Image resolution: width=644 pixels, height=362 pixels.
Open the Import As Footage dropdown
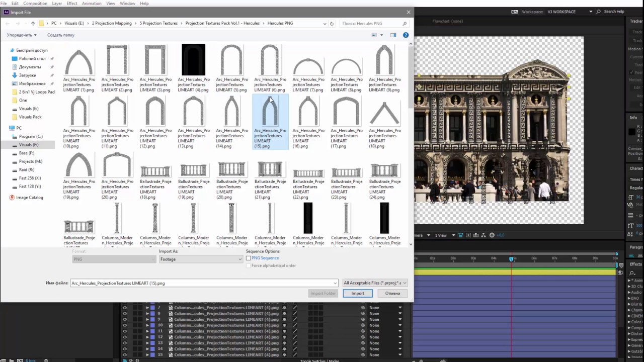[201, 259]
